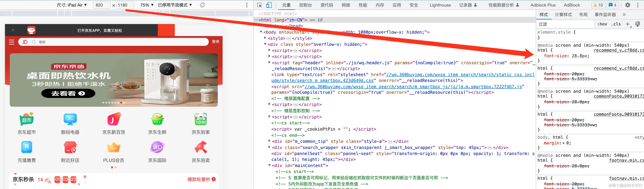Open device toolbar more options menu
The height and width of the screenshot is (189, 644).
click(x=246, y=5)
